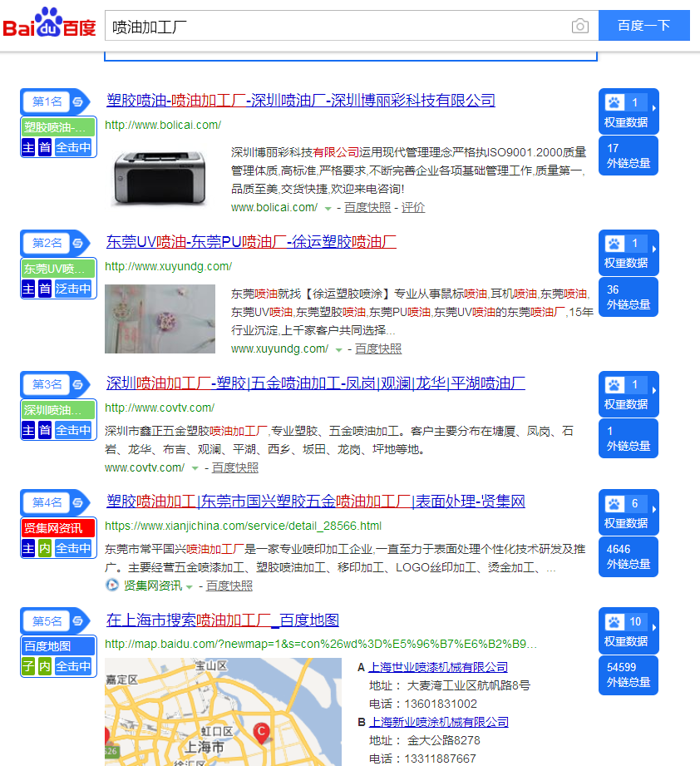The width and height of the screenshot is (700, 766).
Task: Open the 徐运塑胶喷油厂 result title
Action: [x=251, y=241]
